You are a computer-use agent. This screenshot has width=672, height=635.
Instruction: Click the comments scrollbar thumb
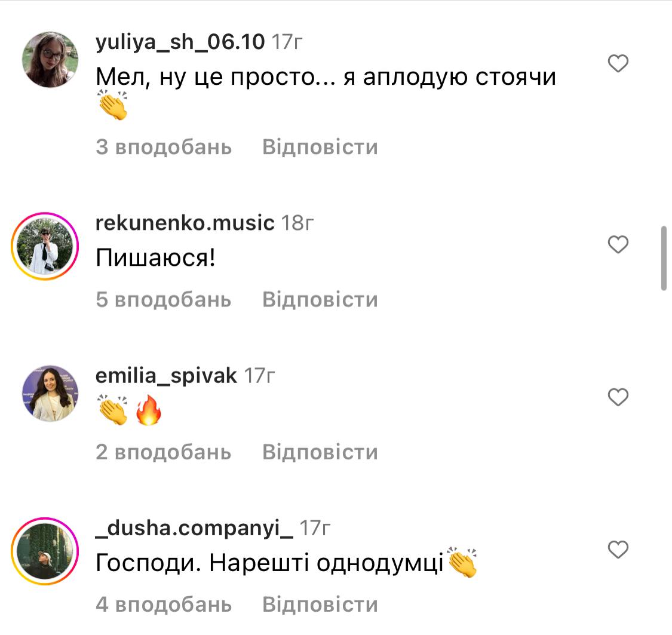(664, 259)
